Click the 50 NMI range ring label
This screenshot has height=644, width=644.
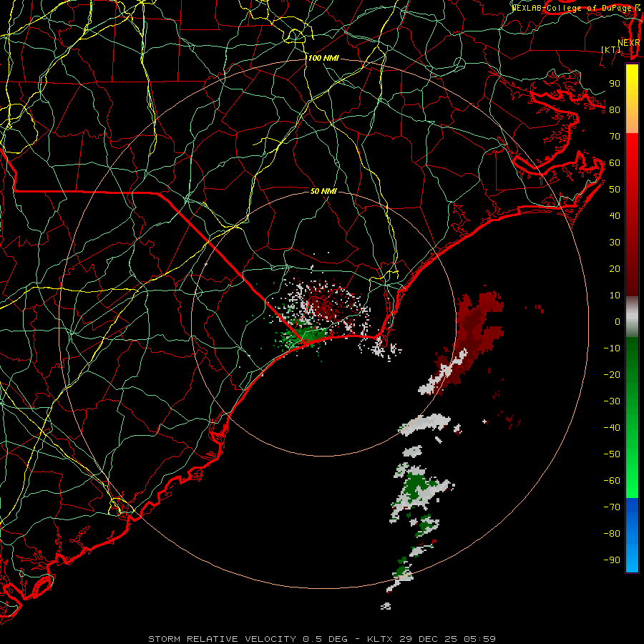pos(323,191)
